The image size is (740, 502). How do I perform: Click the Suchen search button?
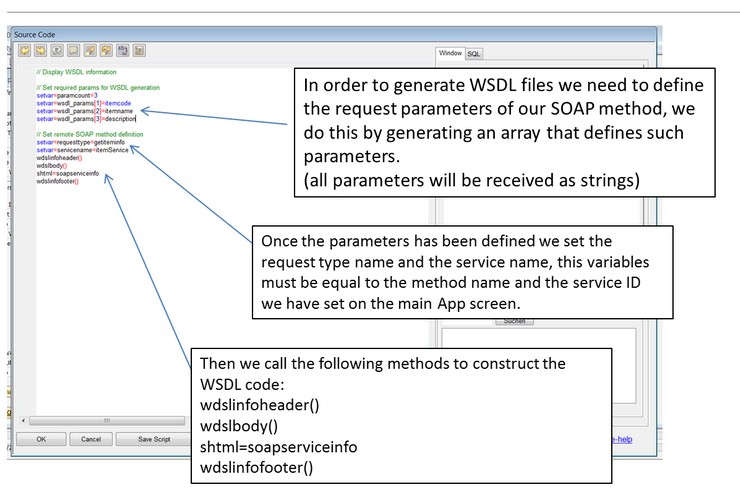point(514,321)
